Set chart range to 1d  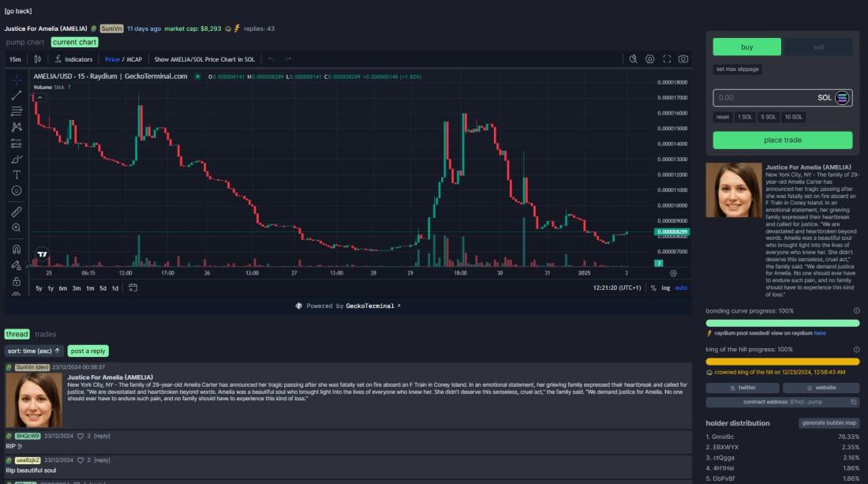click(x=115, y=288)
